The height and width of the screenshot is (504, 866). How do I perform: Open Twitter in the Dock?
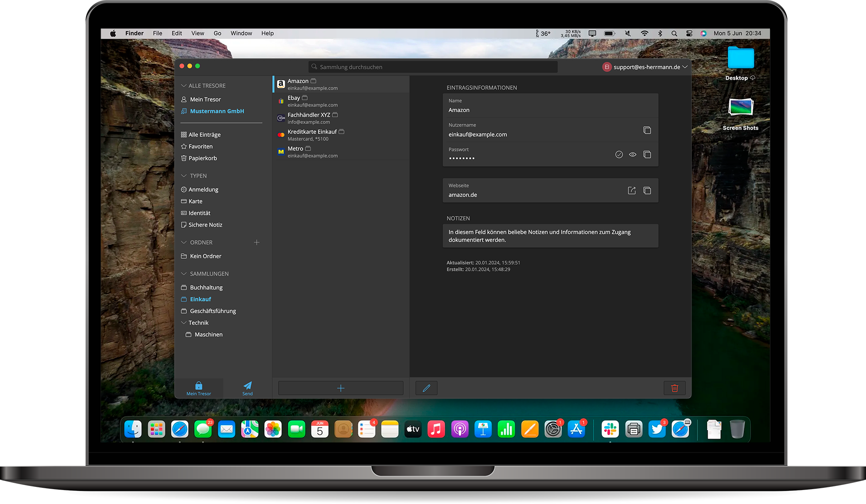pos(657,429)
